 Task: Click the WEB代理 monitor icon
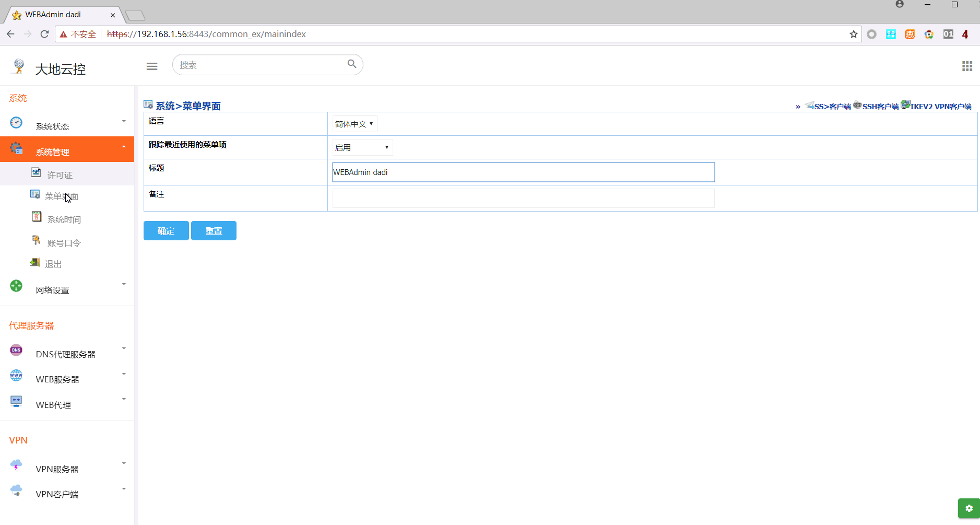coord(16,401)
